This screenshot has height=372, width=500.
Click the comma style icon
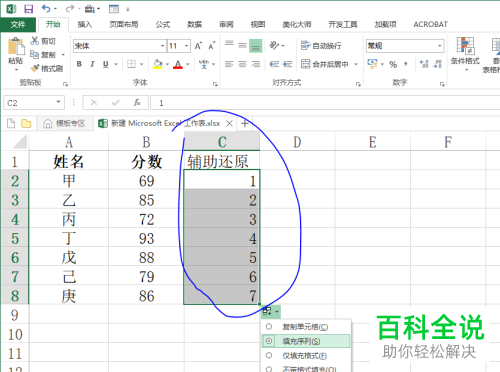coord(406,64)
